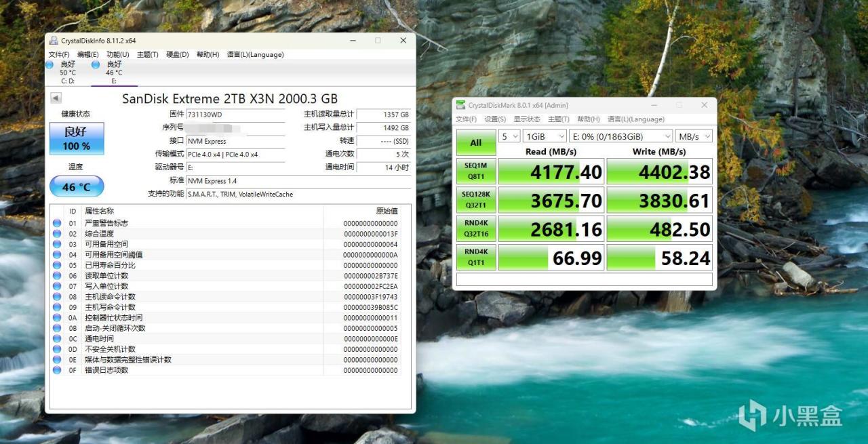Open CrystalDiskMark 帮助(H) menu

589,119
